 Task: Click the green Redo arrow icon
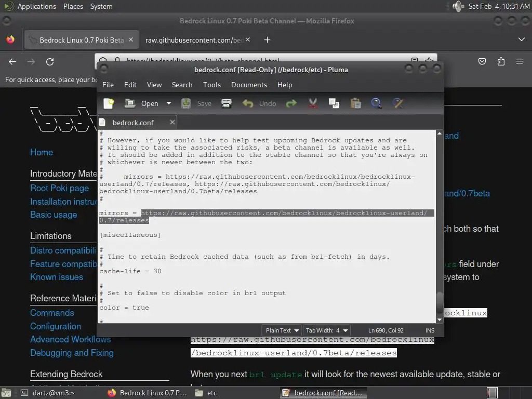291,103
